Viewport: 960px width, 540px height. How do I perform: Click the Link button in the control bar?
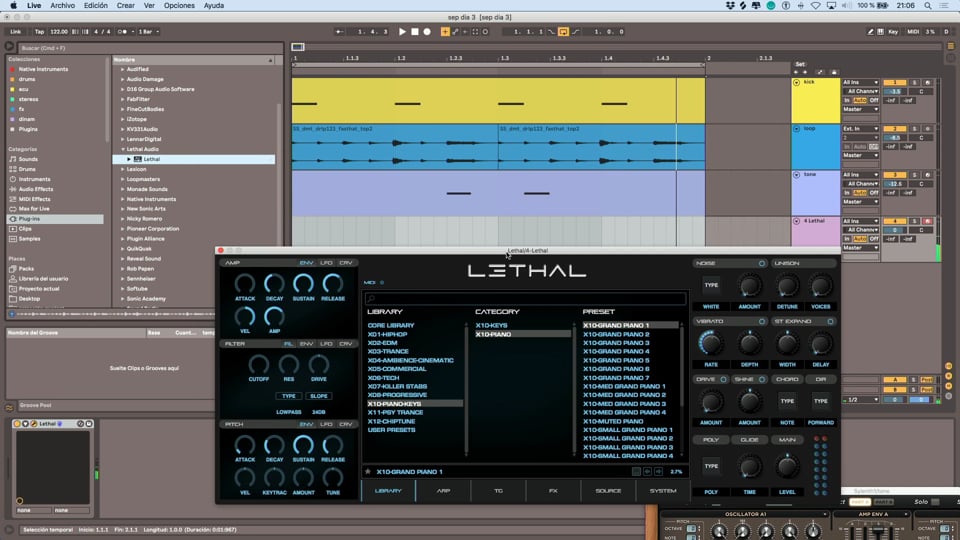15,32
